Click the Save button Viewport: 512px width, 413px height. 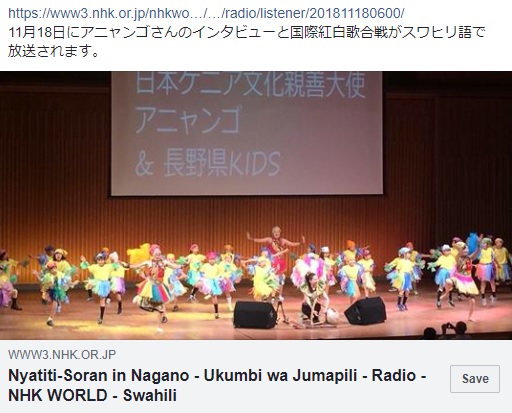475,379
